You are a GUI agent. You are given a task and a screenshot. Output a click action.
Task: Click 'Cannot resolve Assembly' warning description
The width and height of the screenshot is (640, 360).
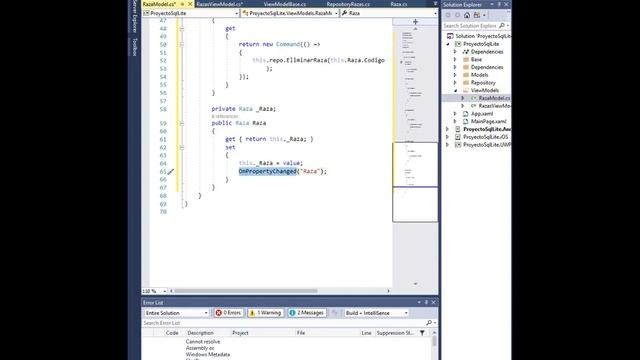tap(207, 348)
